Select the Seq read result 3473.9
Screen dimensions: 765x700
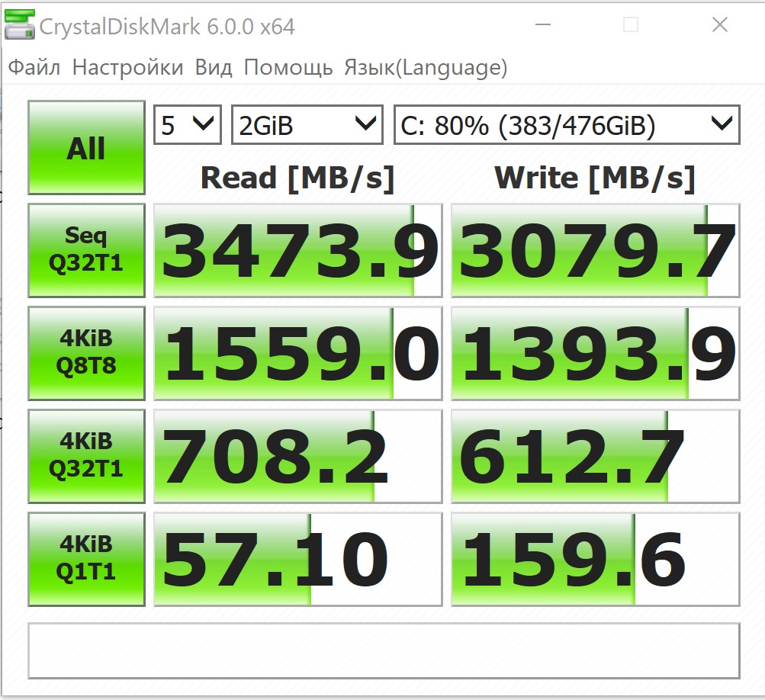[298, 250]
